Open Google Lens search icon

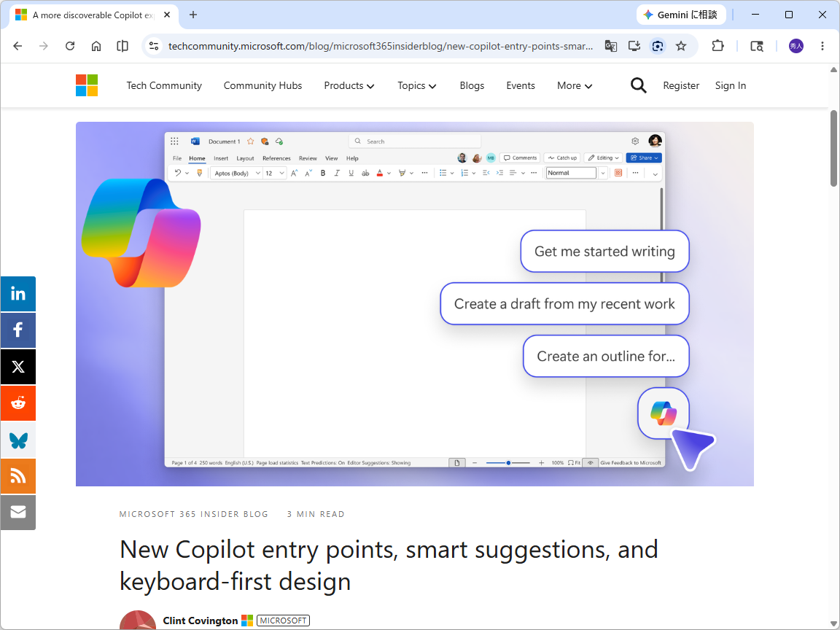(657, 46)
